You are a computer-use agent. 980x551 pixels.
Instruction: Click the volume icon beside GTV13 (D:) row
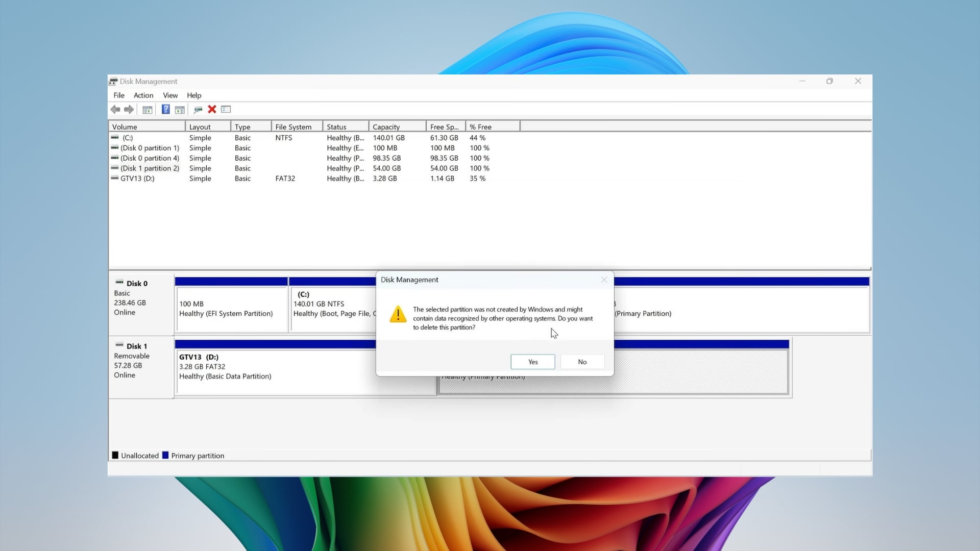click(x=115, y=178)
